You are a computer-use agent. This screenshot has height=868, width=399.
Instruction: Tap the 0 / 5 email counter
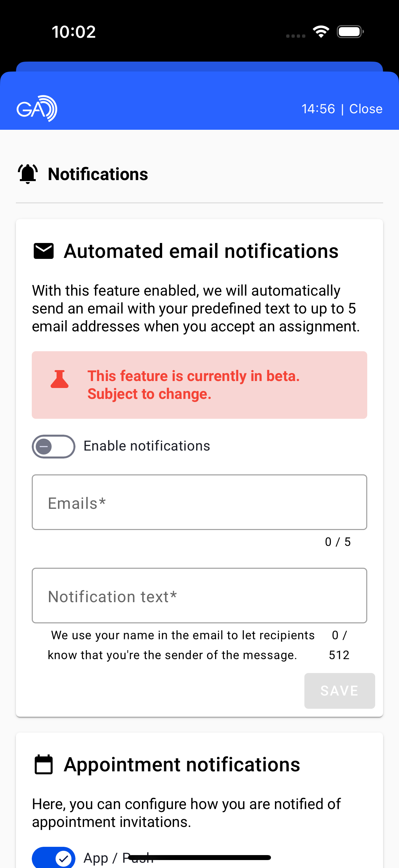[338, 542]
